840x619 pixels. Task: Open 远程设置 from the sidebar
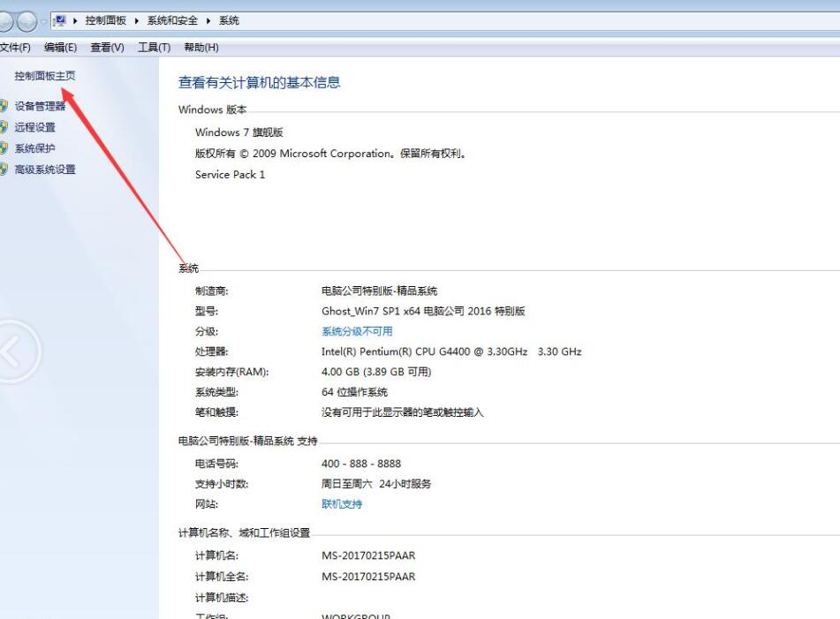pos(34,127)
